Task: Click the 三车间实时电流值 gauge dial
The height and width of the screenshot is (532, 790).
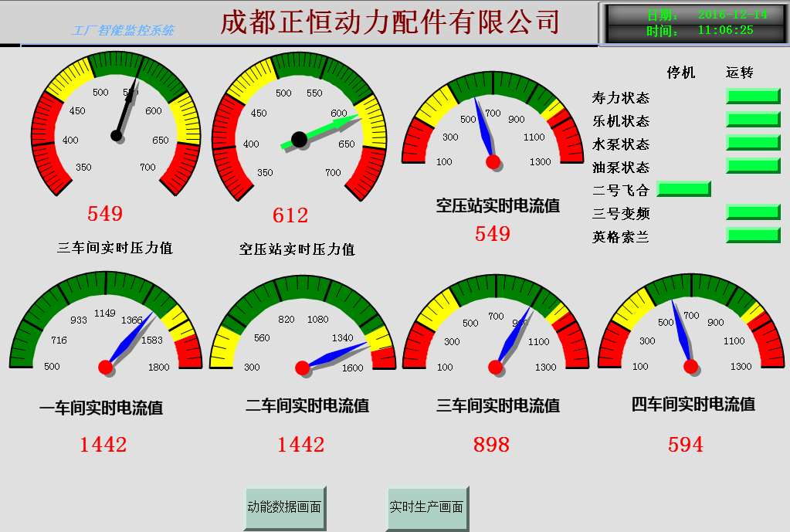Action: coord(496,324)
